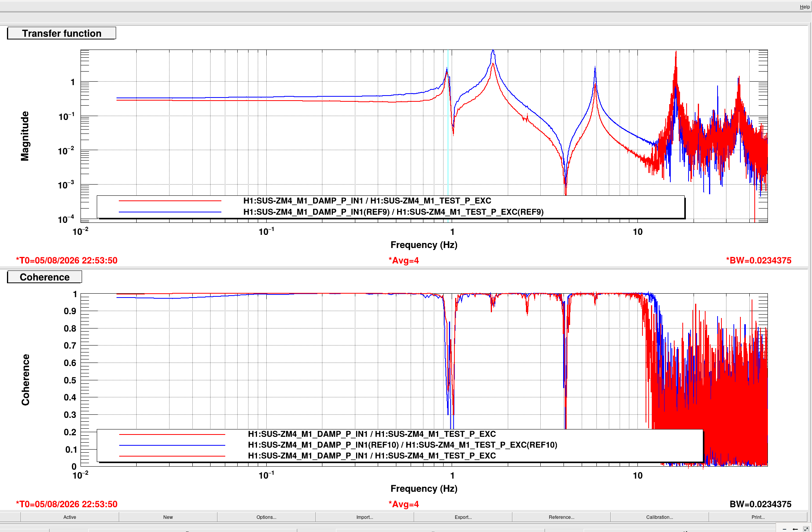
Task: Click the left arrow icon at bottom right
Action: coord(795,529)
